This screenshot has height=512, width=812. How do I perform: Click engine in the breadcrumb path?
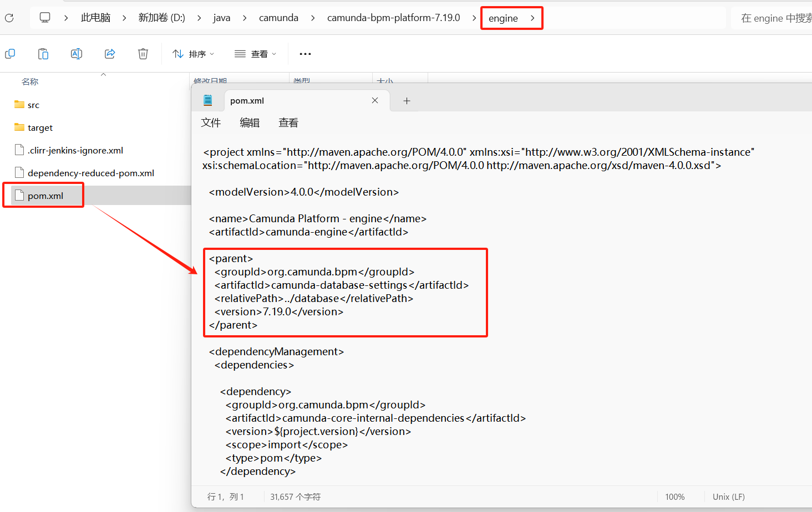503,18
